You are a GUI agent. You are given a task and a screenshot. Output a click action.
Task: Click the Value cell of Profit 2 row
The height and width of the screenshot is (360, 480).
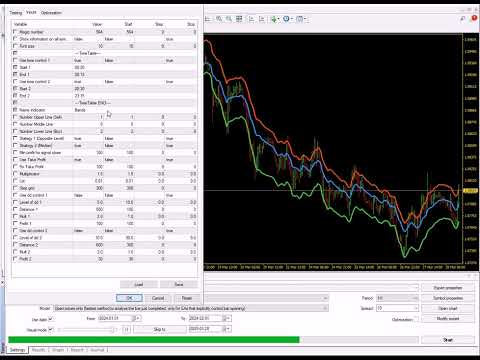(88, 259)
